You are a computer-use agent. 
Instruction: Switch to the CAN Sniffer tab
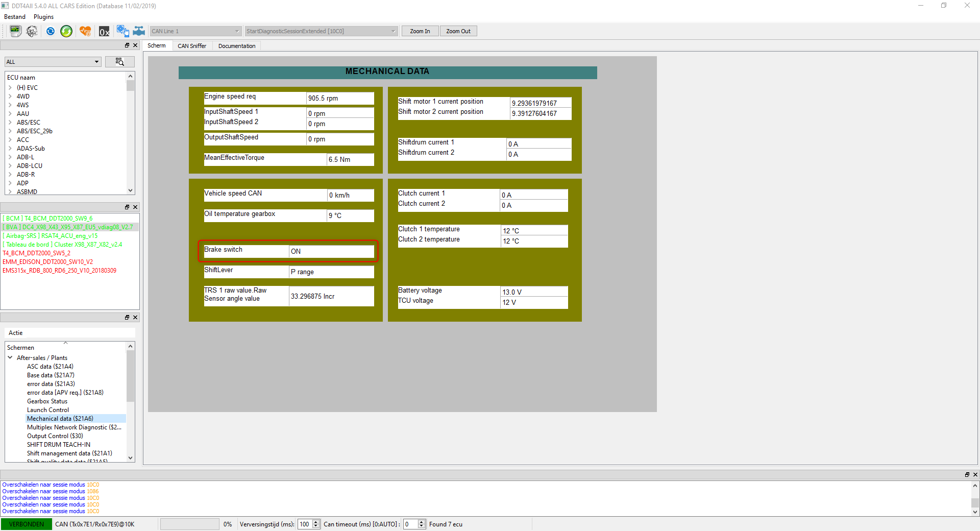(x=192, y=46)
